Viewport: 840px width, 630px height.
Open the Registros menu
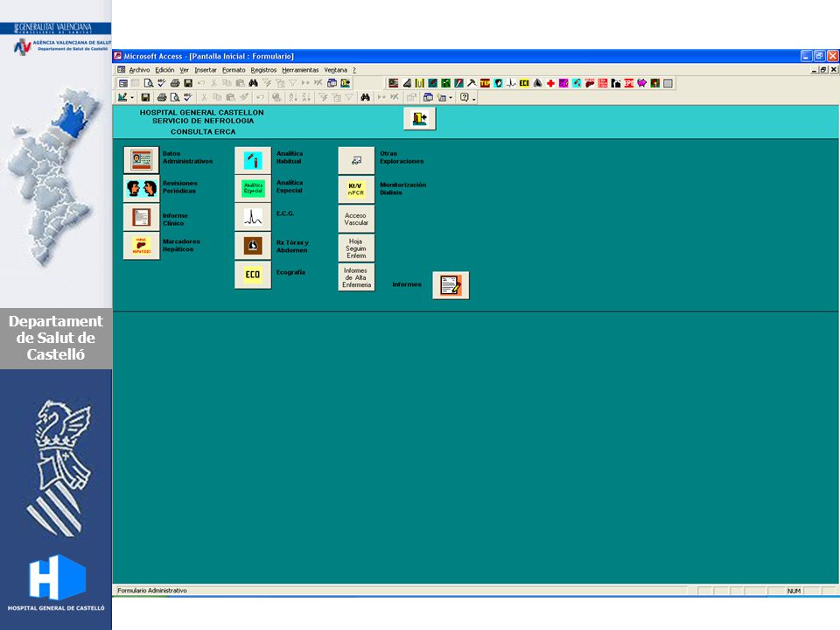263,70
